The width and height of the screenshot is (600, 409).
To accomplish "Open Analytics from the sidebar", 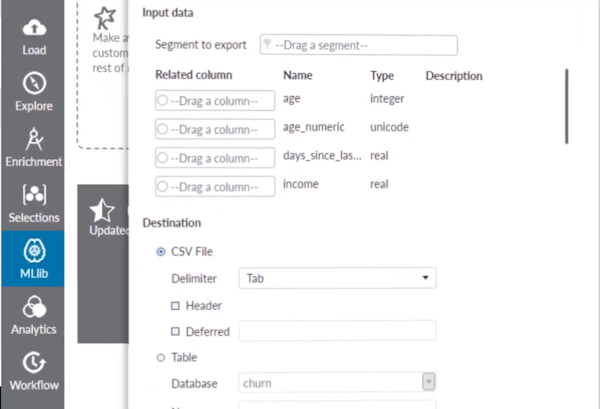I will (x=33, y=316).
